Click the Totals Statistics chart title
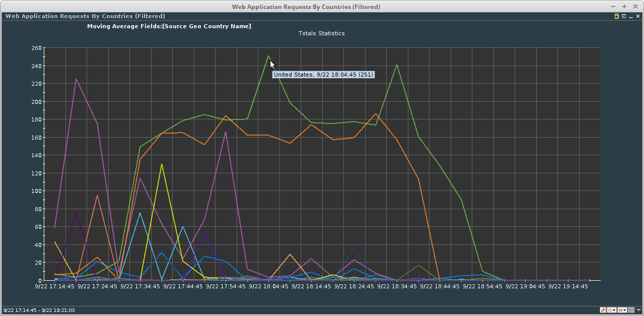The image size is (644, 316). pos(321,33)
